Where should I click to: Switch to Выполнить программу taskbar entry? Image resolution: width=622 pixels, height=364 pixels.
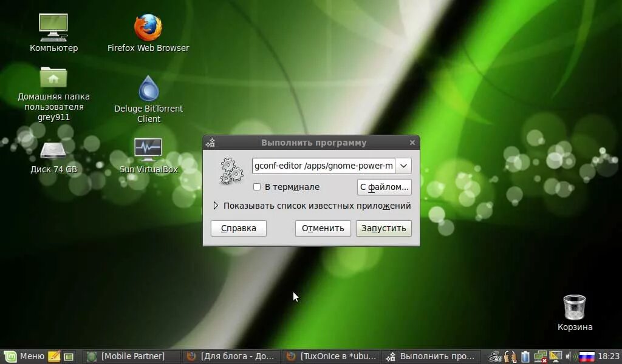click(x=431, y=356)
